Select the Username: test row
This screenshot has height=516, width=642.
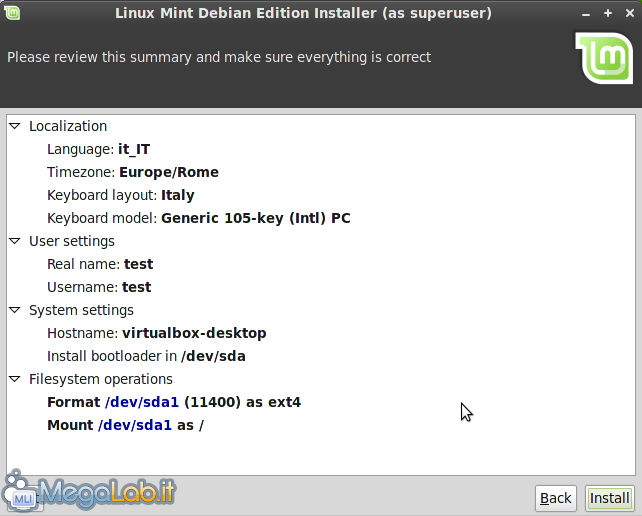point(98,287)
